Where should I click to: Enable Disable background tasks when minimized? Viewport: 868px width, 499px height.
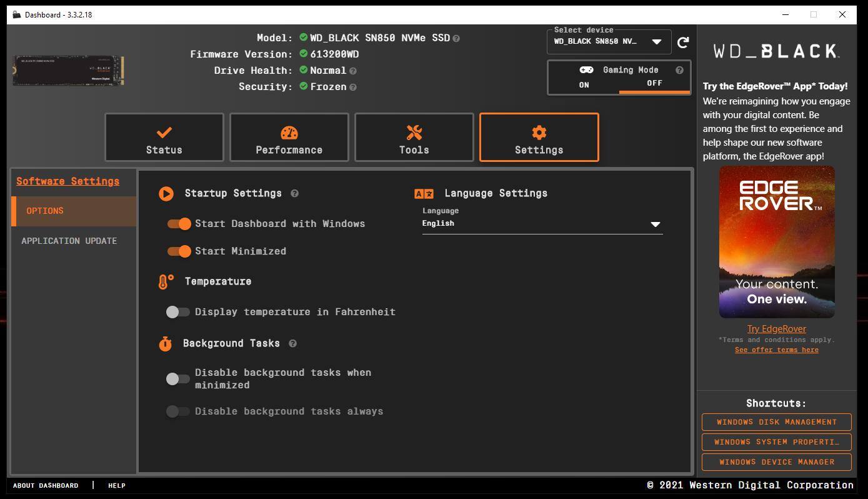(177, 379)
